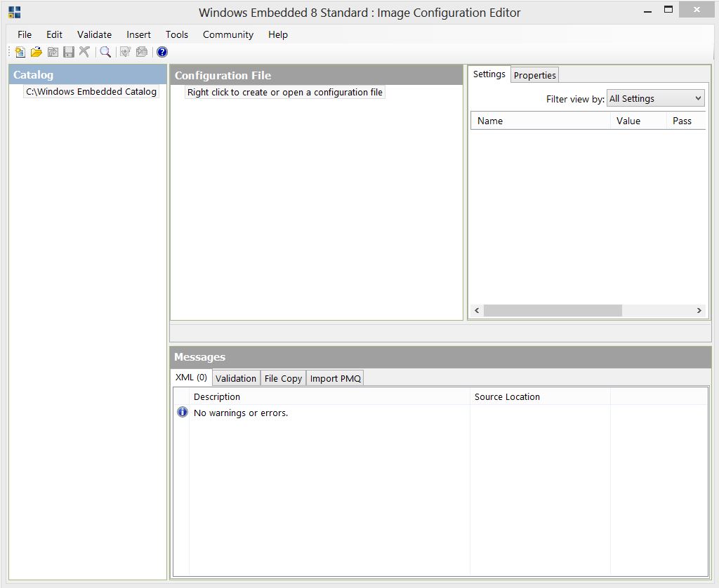Select the File Copy messages tab
The width and height of the screenshot is (719, 588).
(x=283, y=378)
